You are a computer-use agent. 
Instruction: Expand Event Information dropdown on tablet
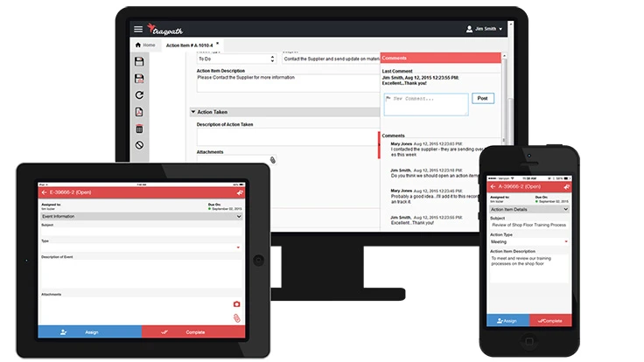tap(140, 216)
